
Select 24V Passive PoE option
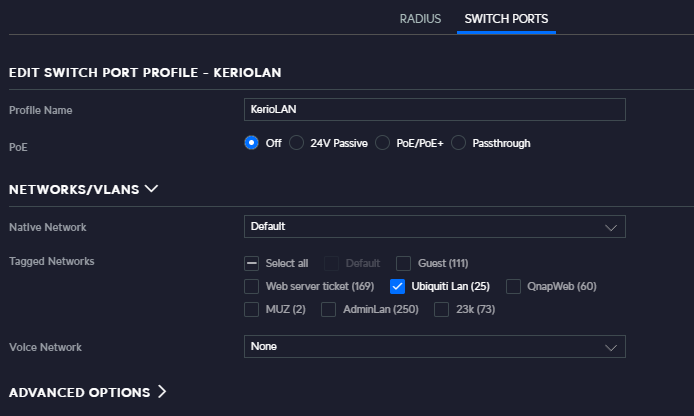297,143
